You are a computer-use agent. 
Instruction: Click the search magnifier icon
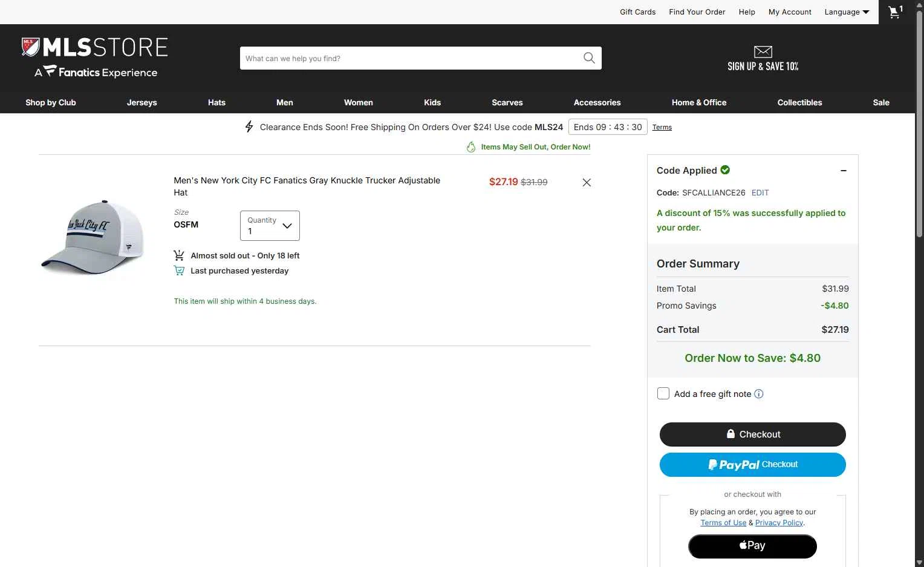point(589,58)
